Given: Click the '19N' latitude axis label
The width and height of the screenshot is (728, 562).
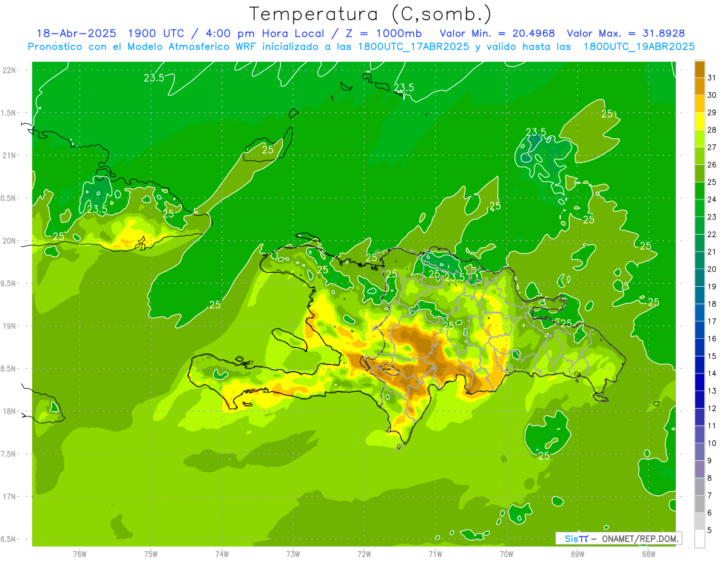Looking at the screenshot, I should click(x=9, y=326).
